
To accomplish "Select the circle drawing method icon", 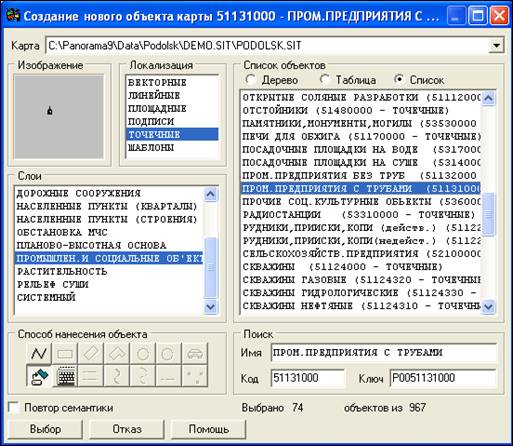I will click(x=143, y=354).
